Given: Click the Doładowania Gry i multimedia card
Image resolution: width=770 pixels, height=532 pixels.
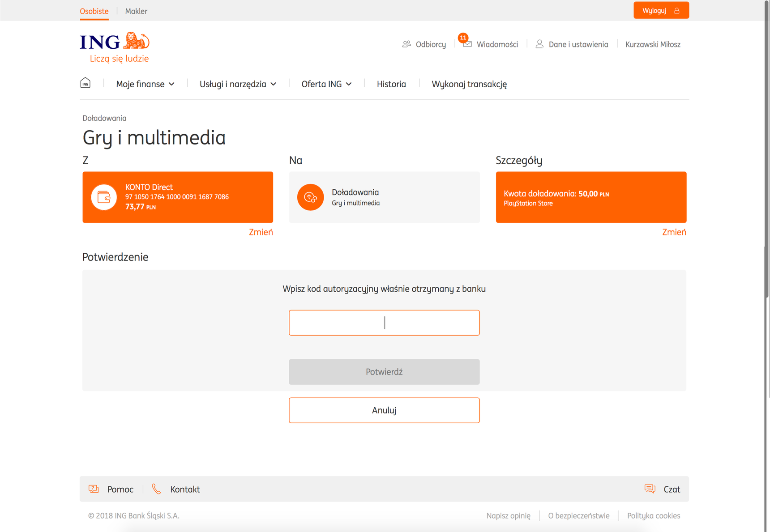Looking at the screenshot, I should point(384,197).
